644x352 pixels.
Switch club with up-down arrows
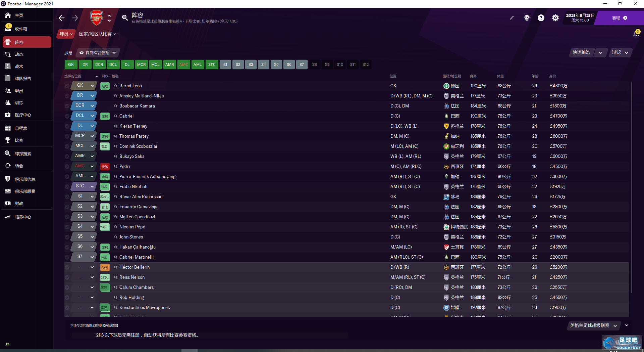109,18
